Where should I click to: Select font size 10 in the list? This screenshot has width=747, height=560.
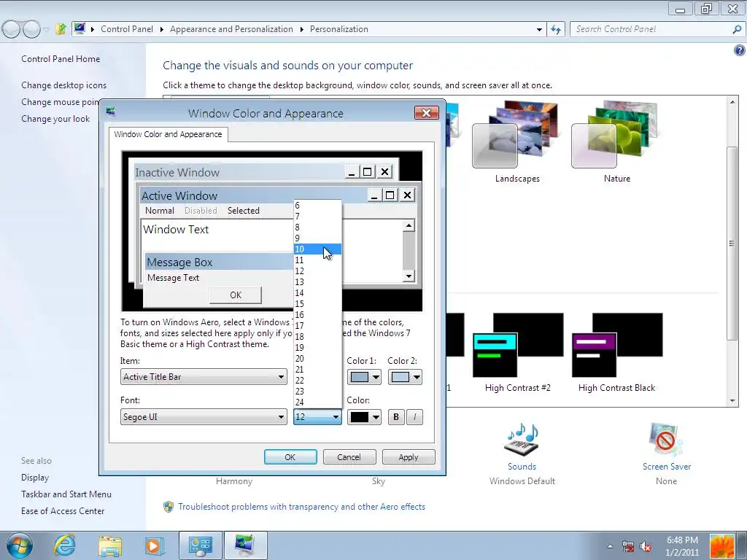[317, 249]
